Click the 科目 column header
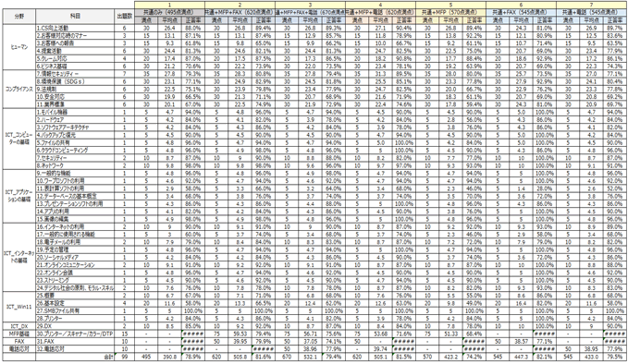628x364 pixels. (75, 17)
